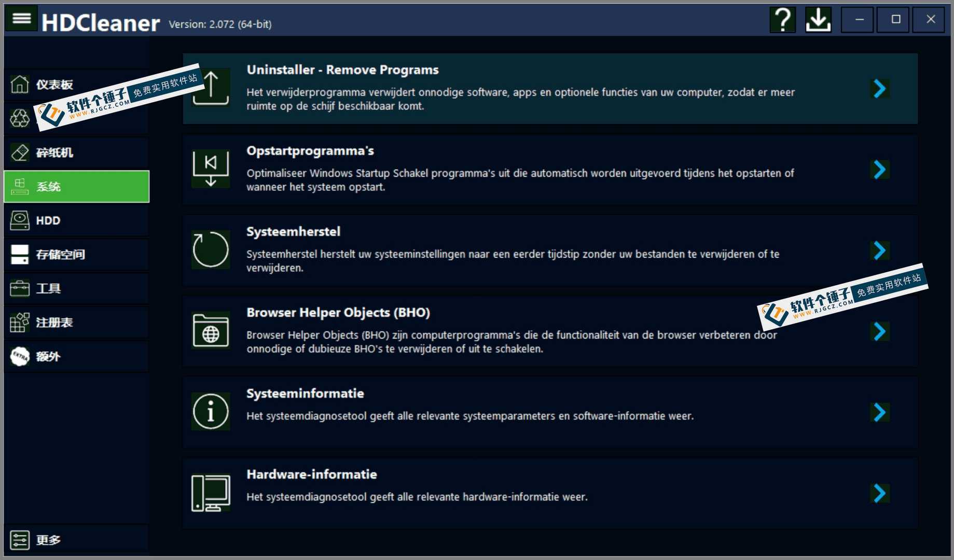
Task: Click the Hardware-informatie monitor icon
Action: 211,492
